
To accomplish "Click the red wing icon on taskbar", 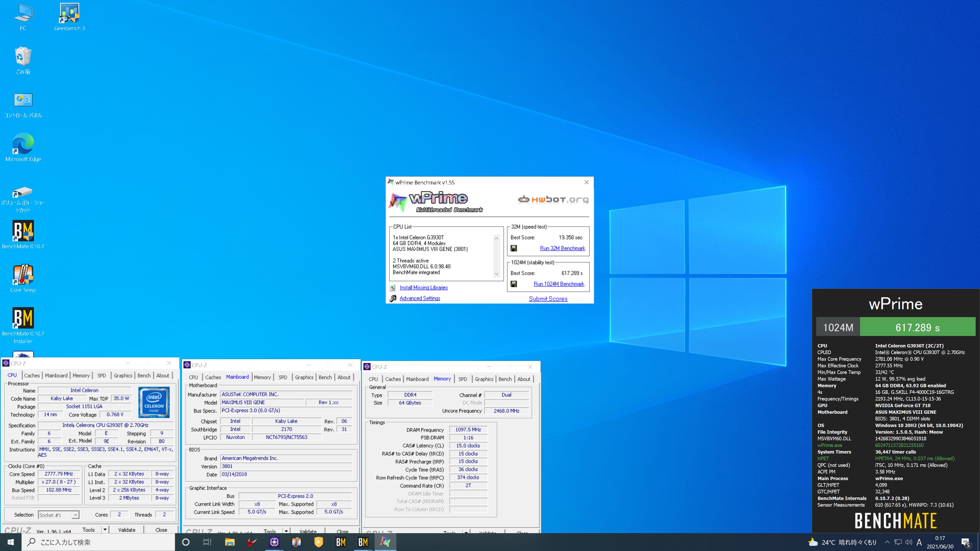I will click(x=252, y=542).
